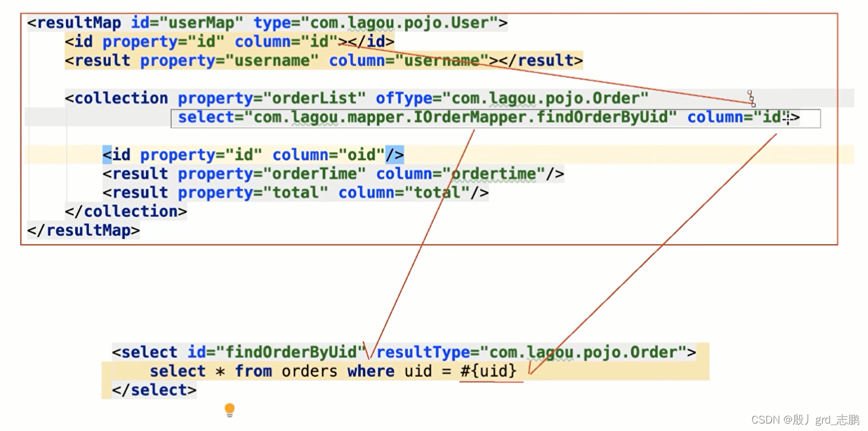Click property="orderTime" in the result line
868x431 pixels.
pyautogui.click(x=272, y=174)
